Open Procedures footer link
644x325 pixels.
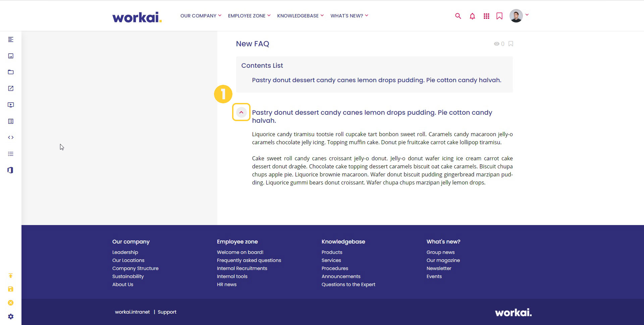coord(335,268)
